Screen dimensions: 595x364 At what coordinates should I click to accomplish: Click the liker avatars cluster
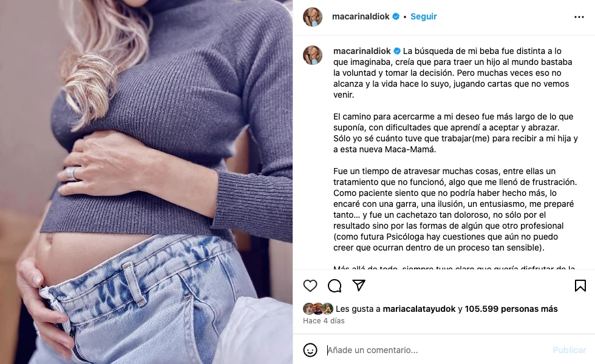tap(318, 309)
